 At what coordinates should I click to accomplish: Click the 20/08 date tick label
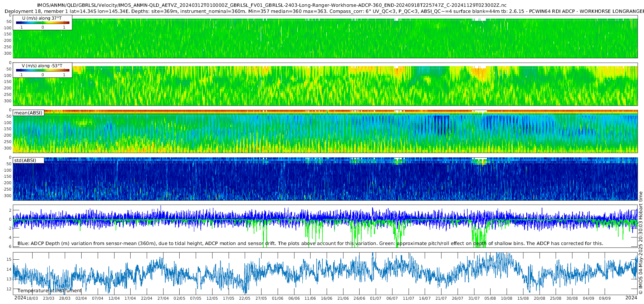tap(540, 298)
